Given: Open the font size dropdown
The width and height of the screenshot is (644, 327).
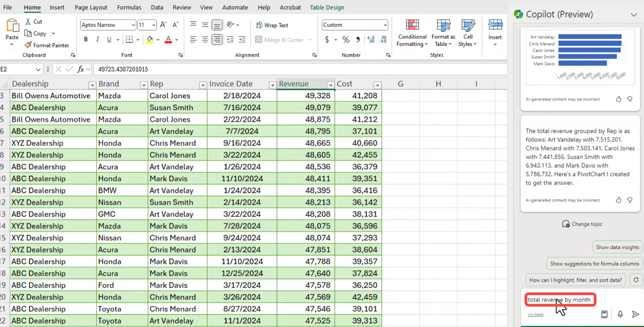Looking at the screenshot, I should [x=154, y=25].
